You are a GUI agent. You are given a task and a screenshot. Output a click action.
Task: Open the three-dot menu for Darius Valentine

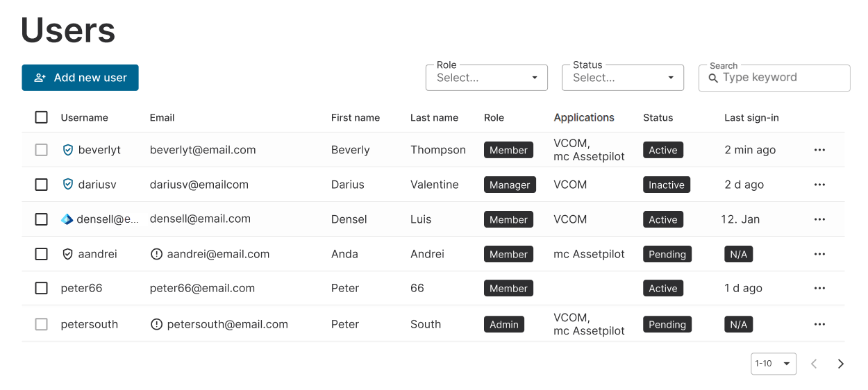pyautogui.click(x=819, y=185)
